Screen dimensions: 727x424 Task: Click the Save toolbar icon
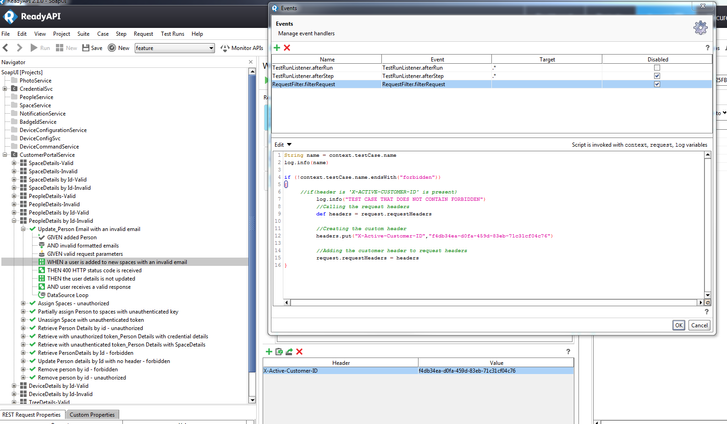tap(91, 48)
